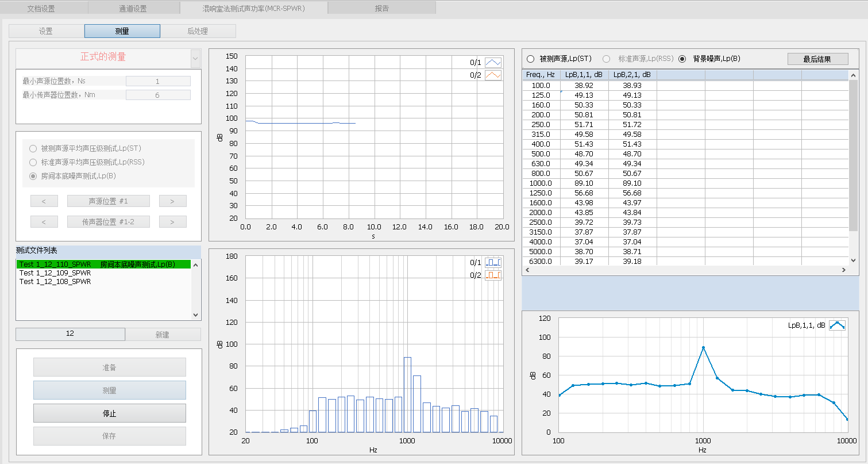Open the 报告 tab
This screenshot has height=464, width=868.
(x=381, y=8)
